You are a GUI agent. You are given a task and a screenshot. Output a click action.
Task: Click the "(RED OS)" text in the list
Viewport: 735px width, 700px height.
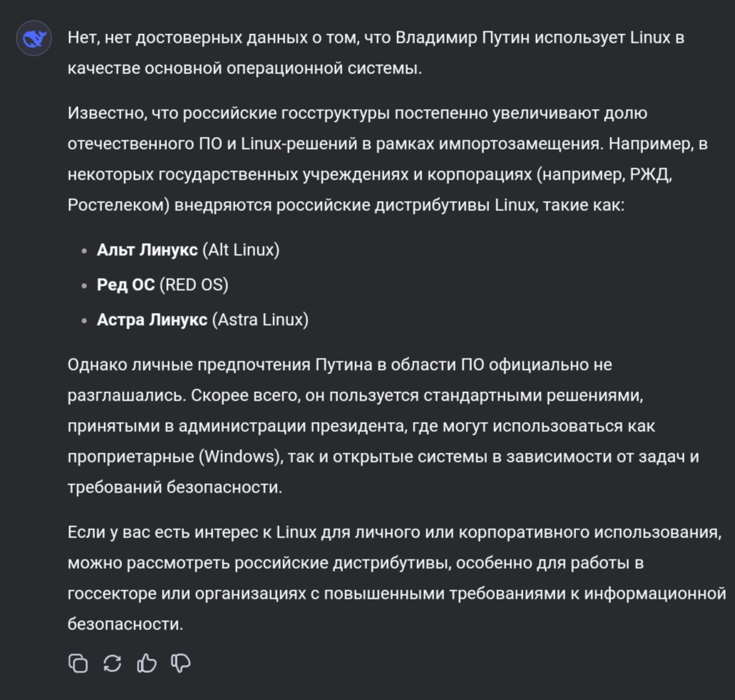click(x=193, y=285)
